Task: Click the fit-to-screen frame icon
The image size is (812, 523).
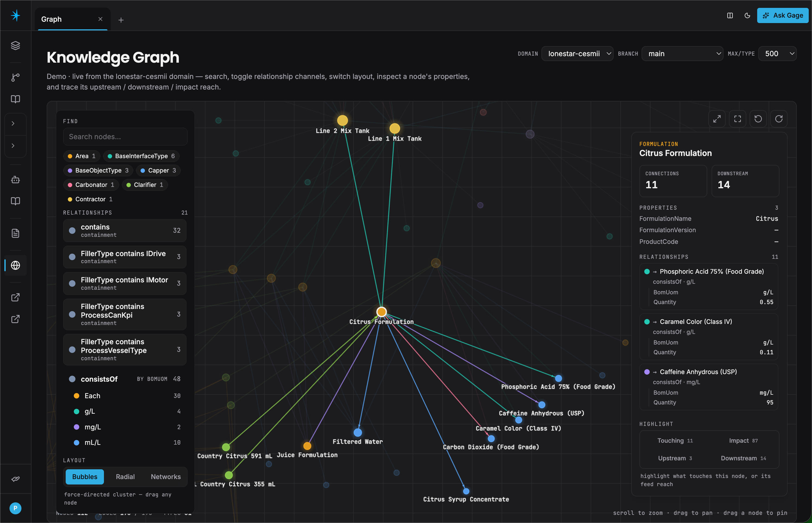Action: (x=738, y=119)
